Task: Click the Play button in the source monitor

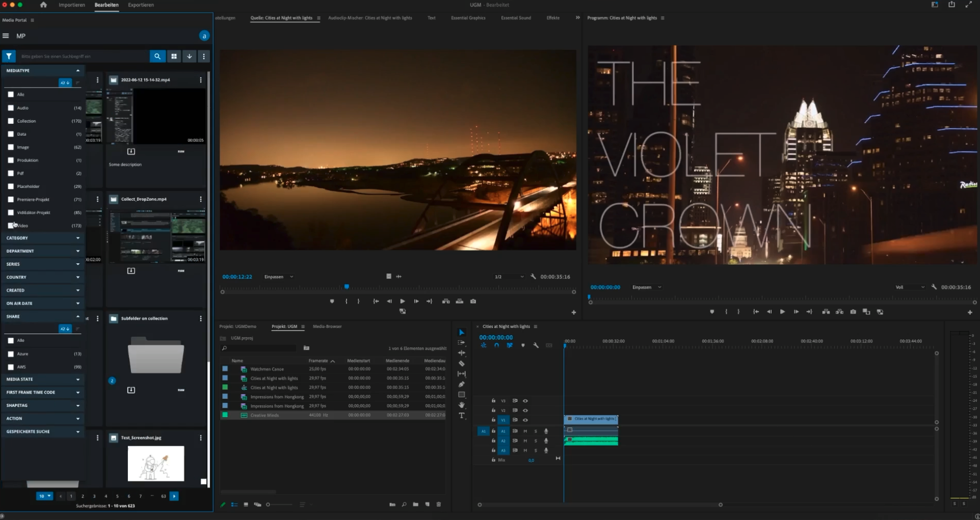Action: 402,301
